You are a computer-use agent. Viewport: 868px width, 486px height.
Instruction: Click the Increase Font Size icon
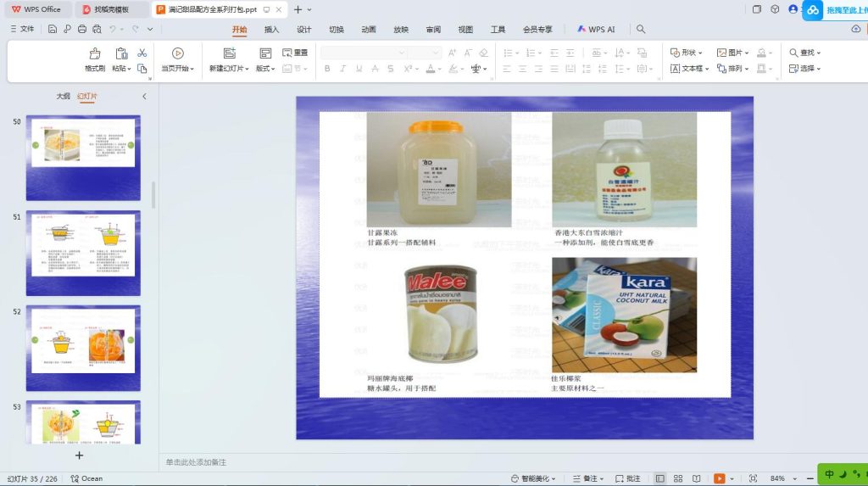(453, 53)
